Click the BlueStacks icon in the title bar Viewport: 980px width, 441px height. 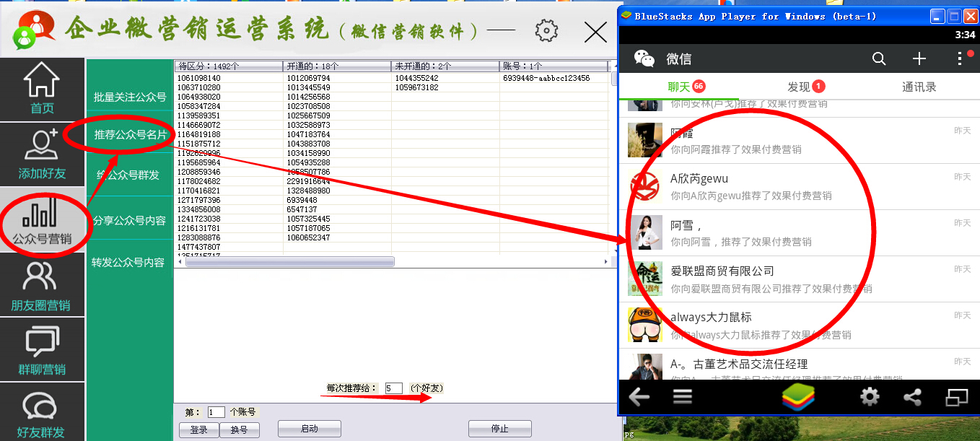coord(626,16)
